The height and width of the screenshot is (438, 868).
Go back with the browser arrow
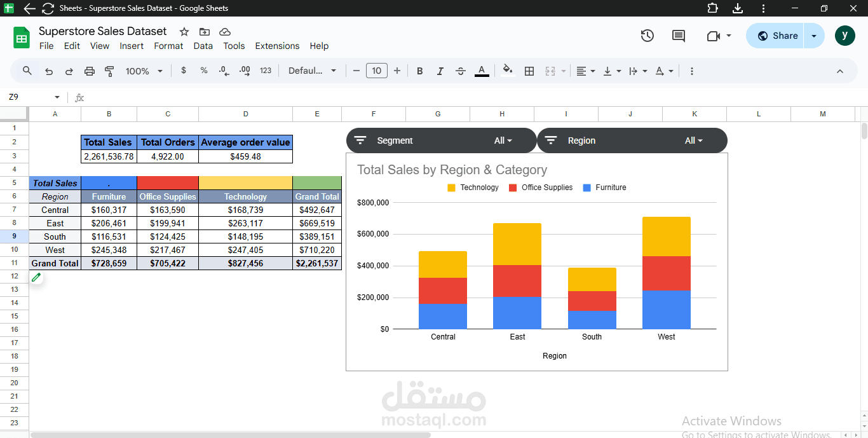pos(29,8)
